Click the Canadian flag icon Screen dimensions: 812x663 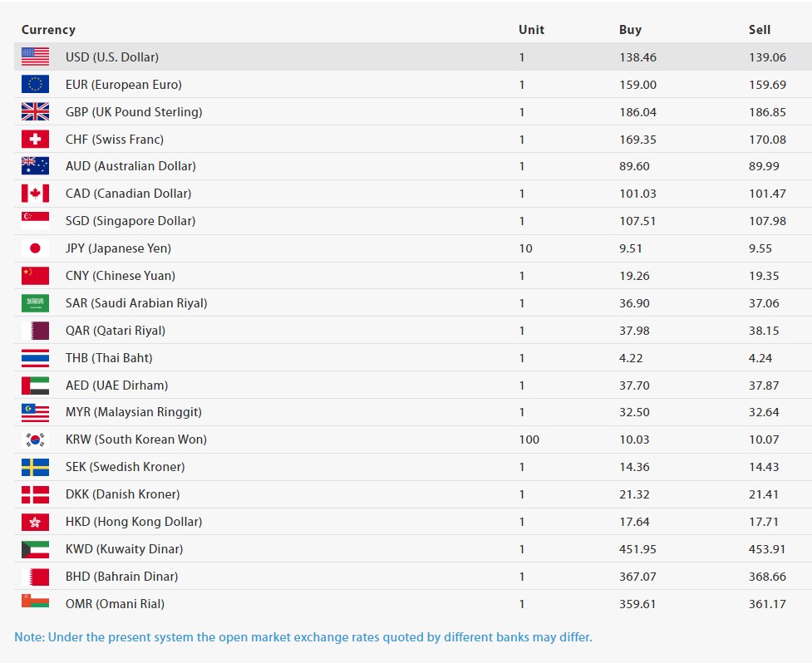(35, 194)
